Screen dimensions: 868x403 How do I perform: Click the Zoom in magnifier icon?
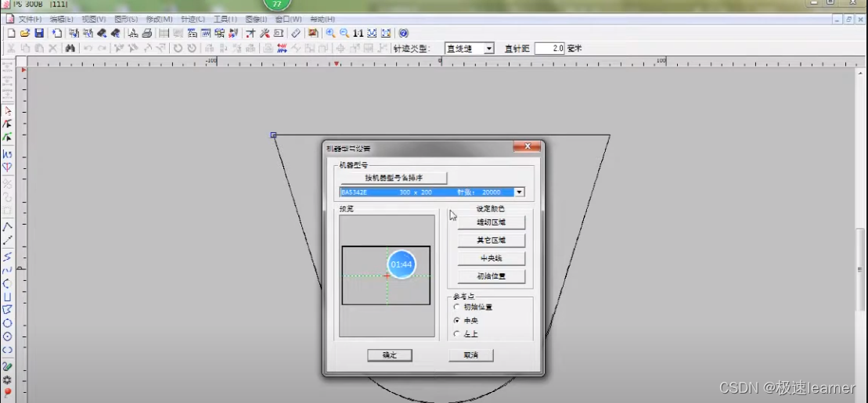[x=330, y=33]
